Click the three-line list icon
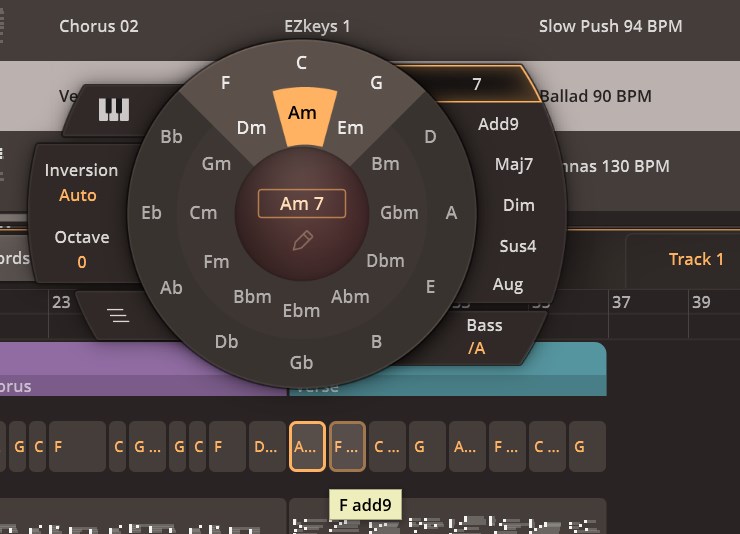 pyautogui.click(x=119, y=316)
